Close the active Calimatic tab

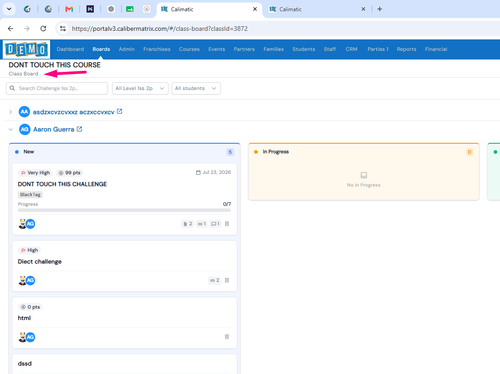click(255, 9)
